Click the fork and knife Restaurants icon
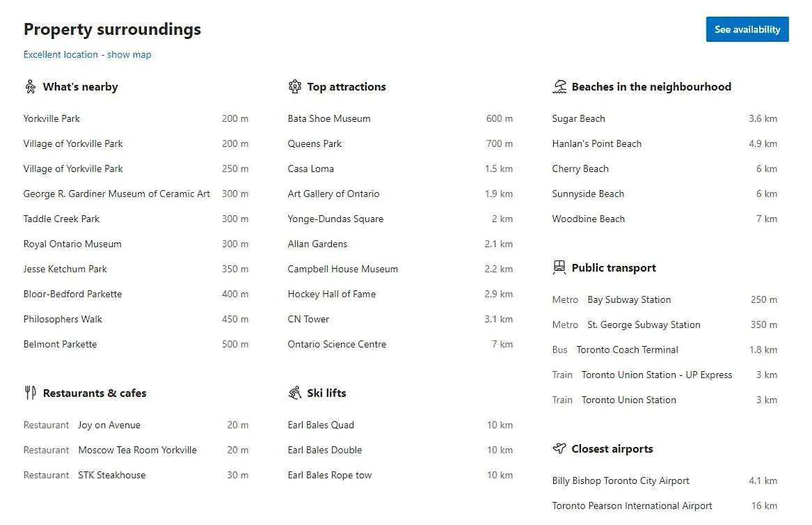The width and height of the screenshot is (812, 525). (31, 393)
